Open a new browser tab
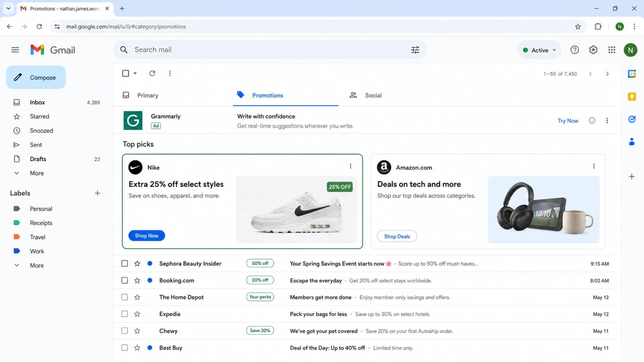The height and width of the screenshot is (362, 644). [x=122, y=8]
